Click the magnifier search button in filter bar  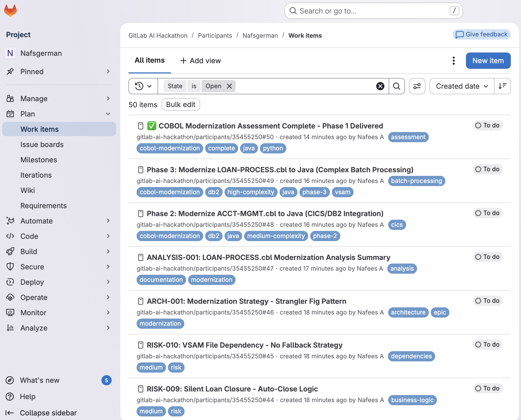pyautogui.click(x=397, y=86)
